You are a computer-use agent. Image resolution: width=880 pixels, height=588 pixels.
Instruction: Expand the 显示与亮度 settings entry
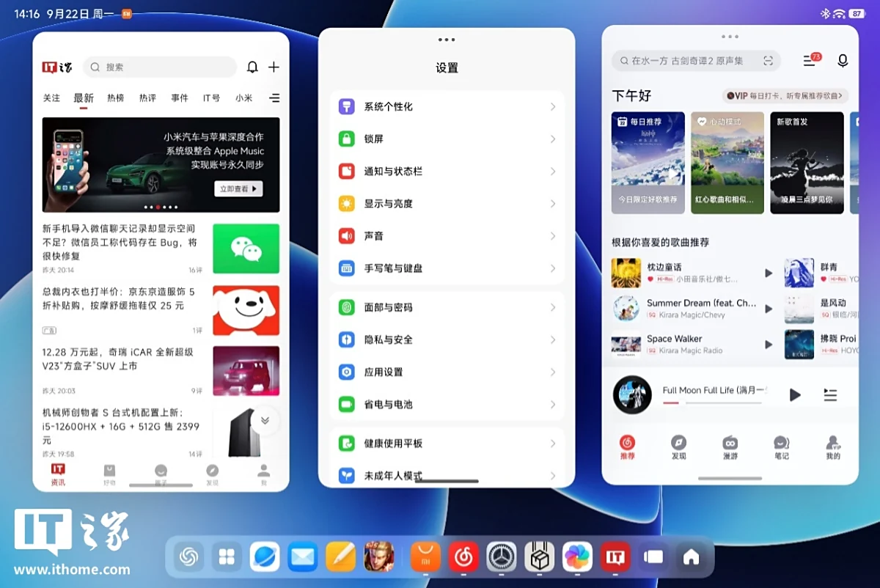[447, 204]
